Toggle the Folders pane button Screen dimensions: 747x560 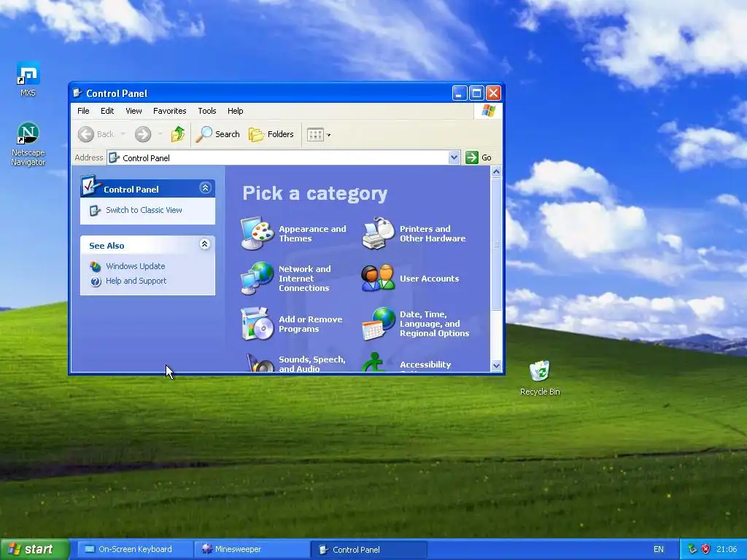(271, 134)
